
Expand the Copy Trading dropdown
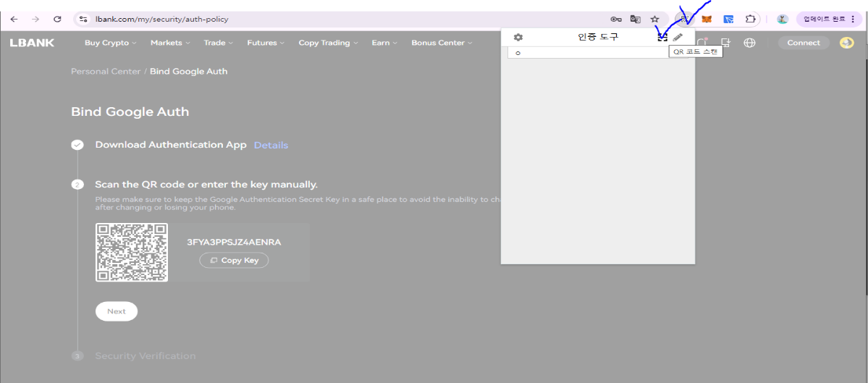pyautogui.click(x=327, y=43)
